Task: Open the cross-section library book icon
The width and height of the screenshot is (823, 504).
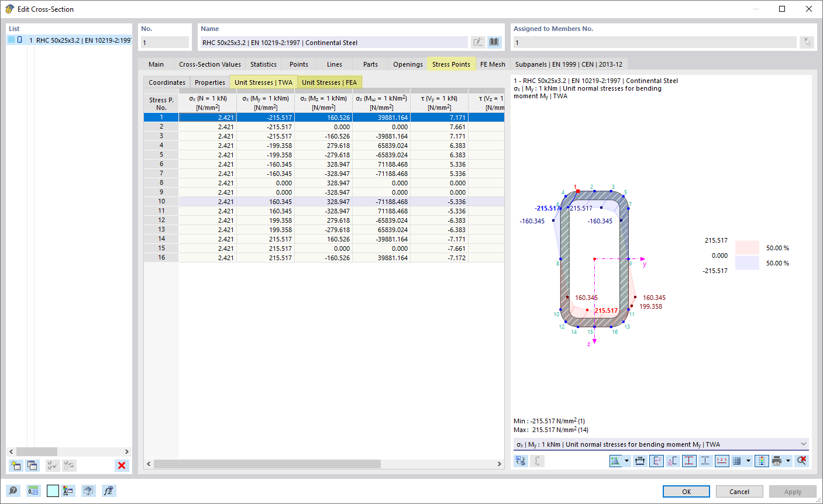Action: [x=495, y=42]
